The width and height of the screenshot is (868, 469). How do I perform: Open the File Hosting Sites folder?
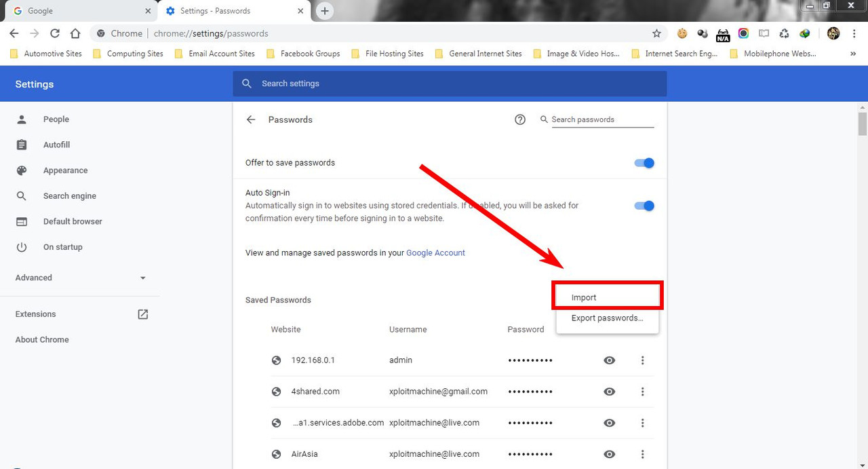(x=387, y=54)
